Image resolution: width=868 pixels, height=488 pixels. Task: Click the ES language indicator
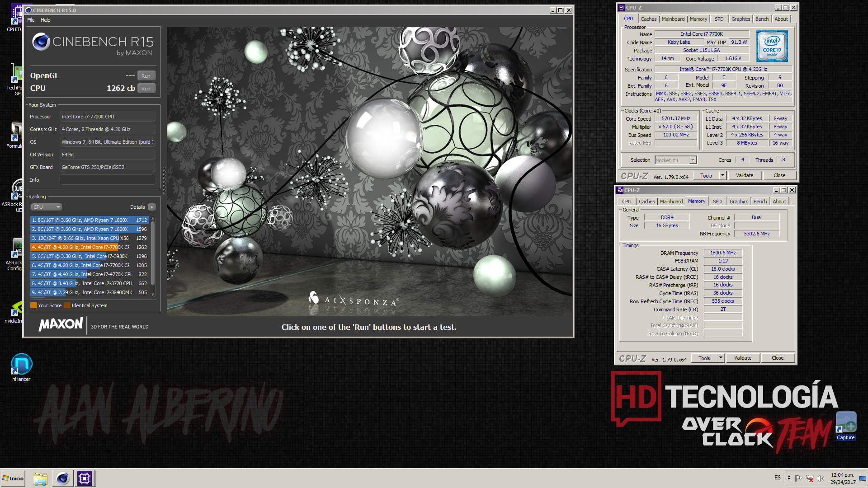click(778, 478)
